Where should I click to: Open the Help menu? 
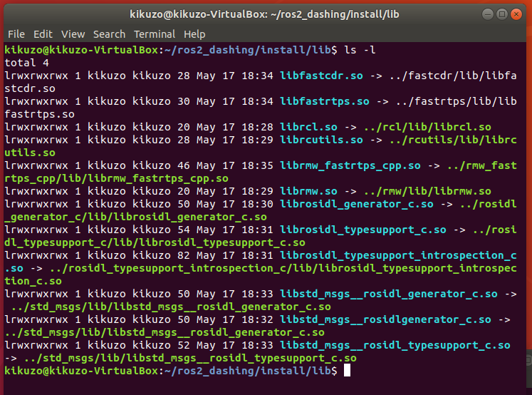(194, 34)
